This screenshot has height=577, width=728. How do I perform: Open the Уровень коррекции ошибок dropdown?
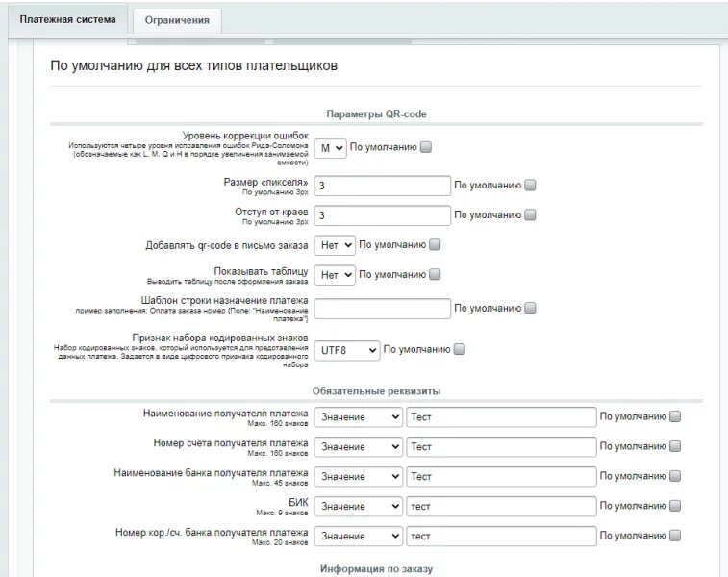[333, 148]
